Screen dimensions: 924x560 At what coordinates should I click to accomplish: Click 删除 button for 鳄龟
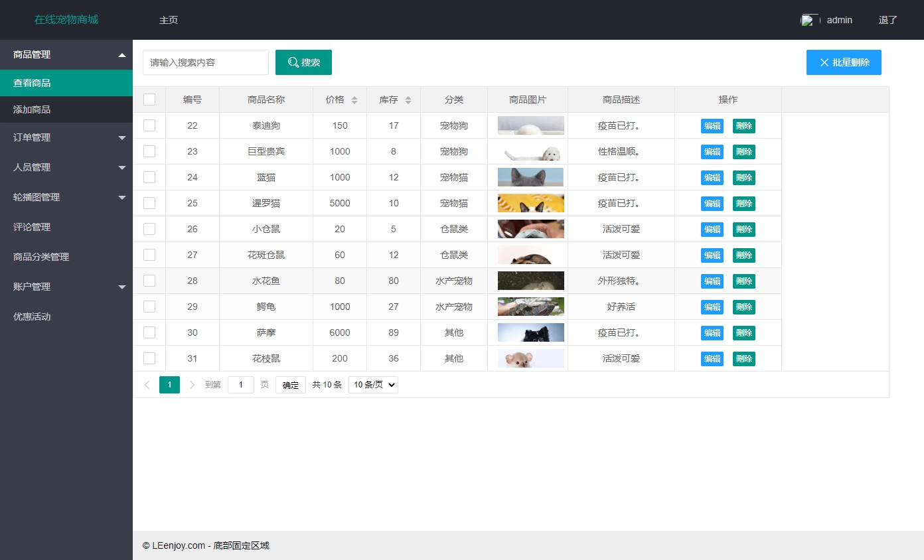[x=743, y=307]
